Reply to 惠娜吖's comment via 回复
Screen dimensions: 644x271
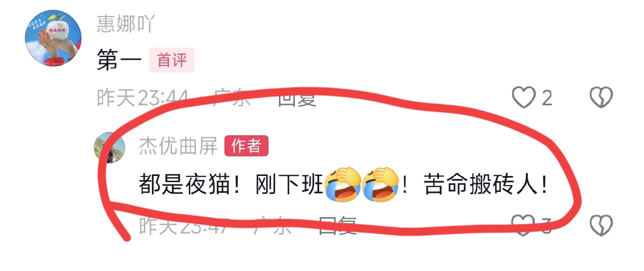297,98
